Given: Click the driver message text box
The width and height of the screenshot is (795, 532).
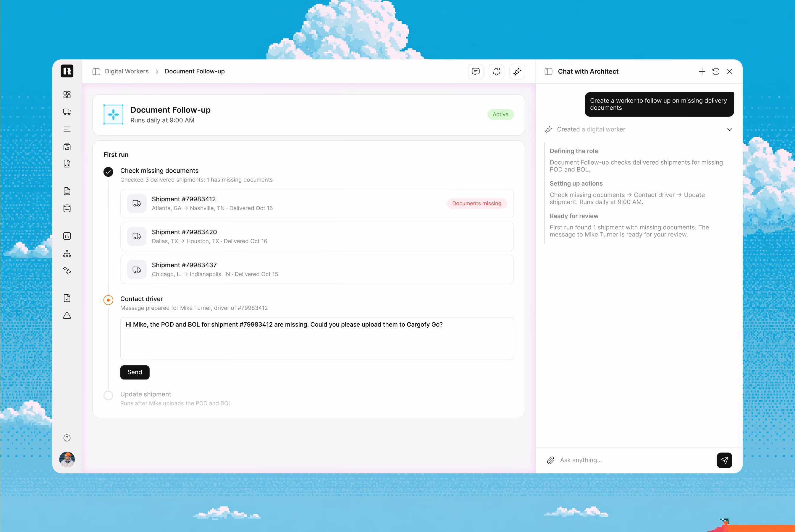Looking at the screenshot, I should (317, 339).
